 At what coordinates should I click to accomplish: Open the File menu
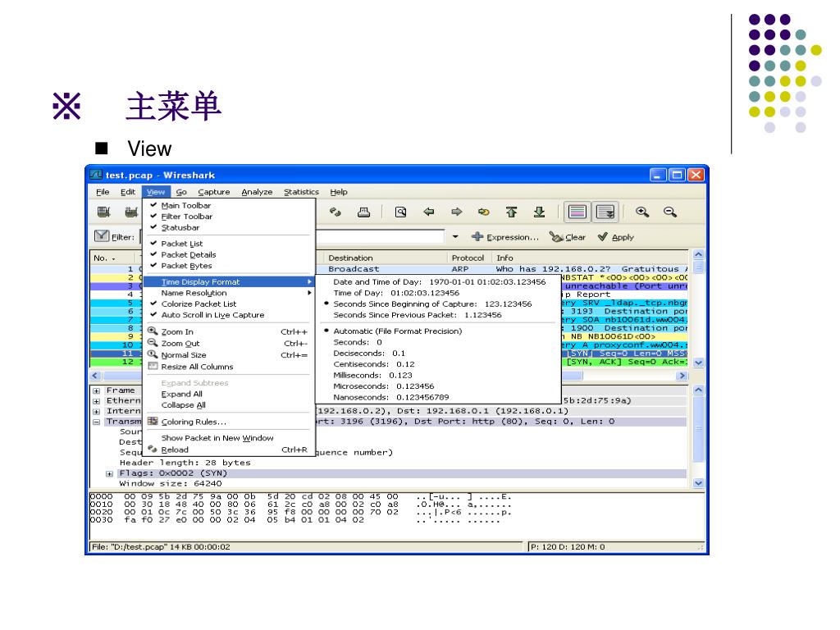click(x=103, y=192)
